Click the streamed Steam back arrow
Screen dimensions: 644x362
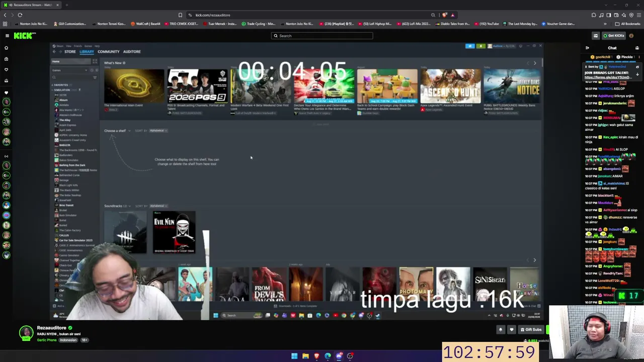click(54, 51)
